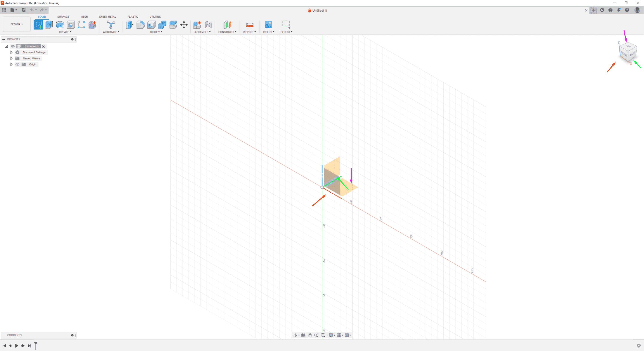Select the Create Sketch tool
This screenshot has height=351, width=644.
coord(38,25)
